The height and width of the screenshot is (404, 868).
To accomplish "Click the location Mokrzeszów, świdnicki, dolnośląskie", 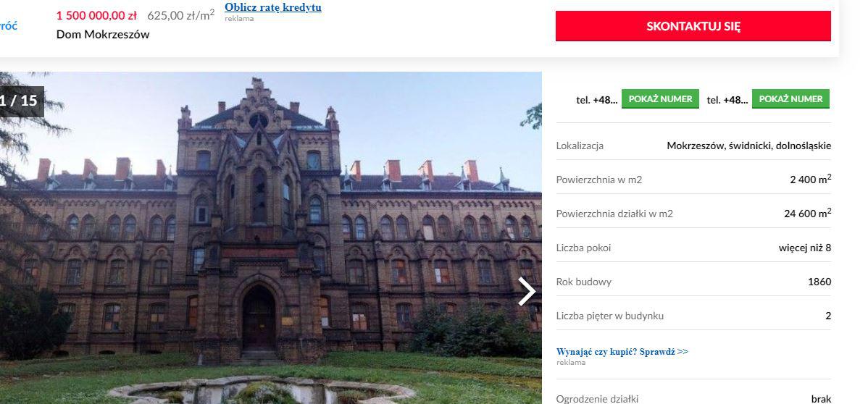I will (x=748, y=146).
